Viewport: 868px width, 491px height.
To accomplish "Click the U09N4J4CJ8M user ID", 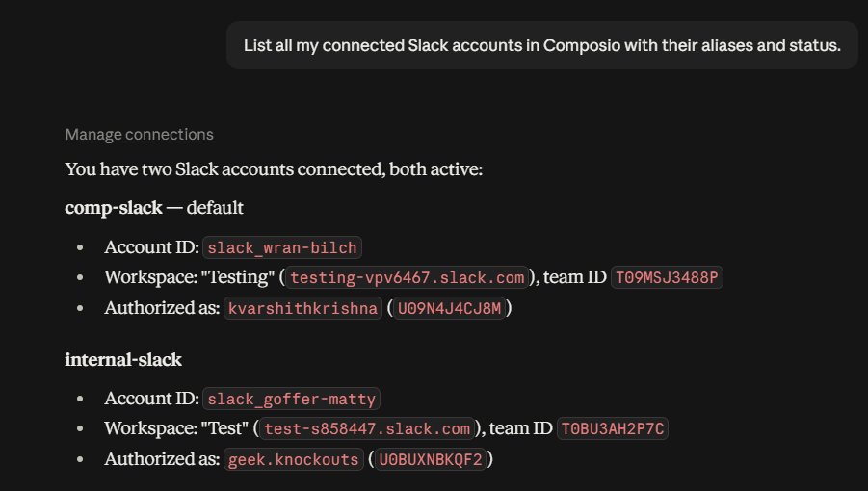I will point(450,308).
